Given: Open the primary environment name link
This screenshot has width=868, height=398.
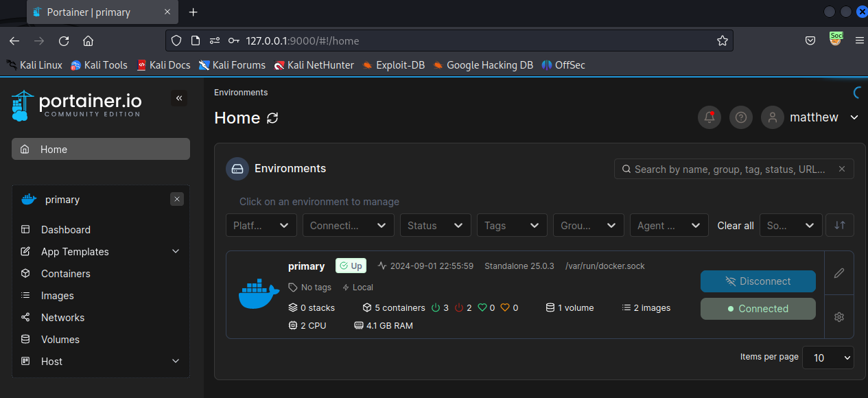Looking at the screenshot, I should pos(306,266).
